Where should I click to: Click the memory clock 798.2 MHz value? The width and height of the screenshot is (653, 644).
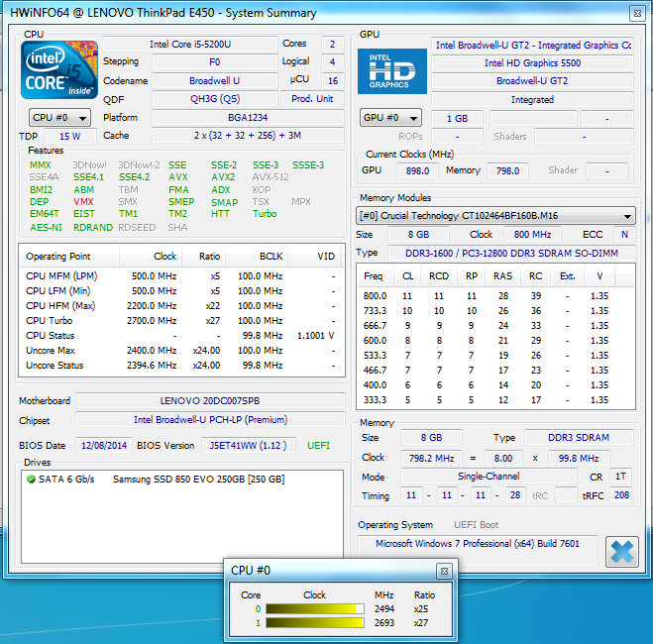431,459
